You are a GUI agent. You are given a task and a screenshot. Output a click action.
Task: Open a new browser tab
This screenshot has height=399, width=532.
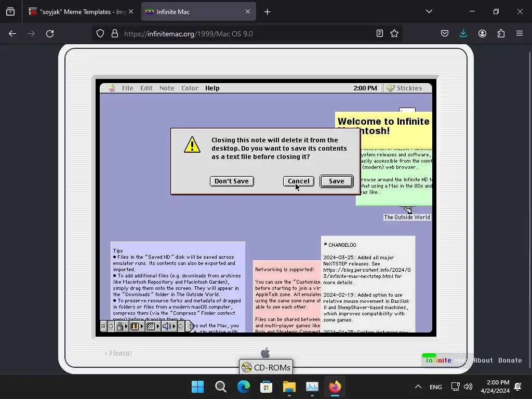point(268,12)
